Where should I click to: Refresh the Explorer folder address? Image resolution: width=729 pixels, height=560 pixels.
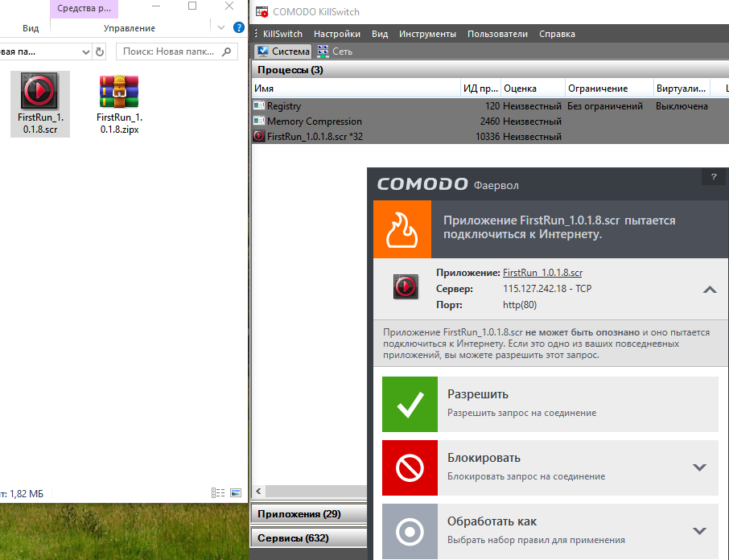(100, 51)
